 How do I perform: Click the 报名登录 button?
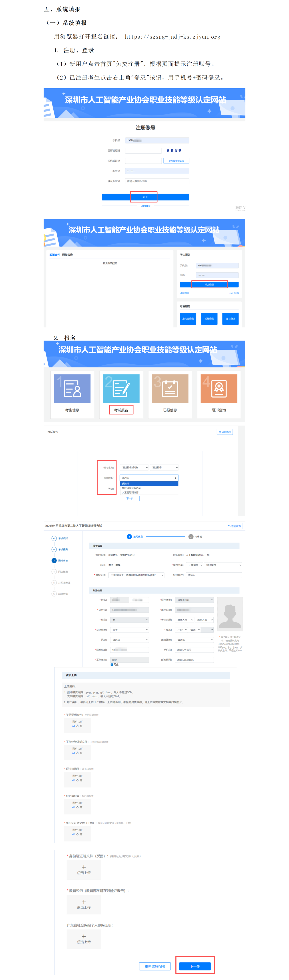point(209,285)
